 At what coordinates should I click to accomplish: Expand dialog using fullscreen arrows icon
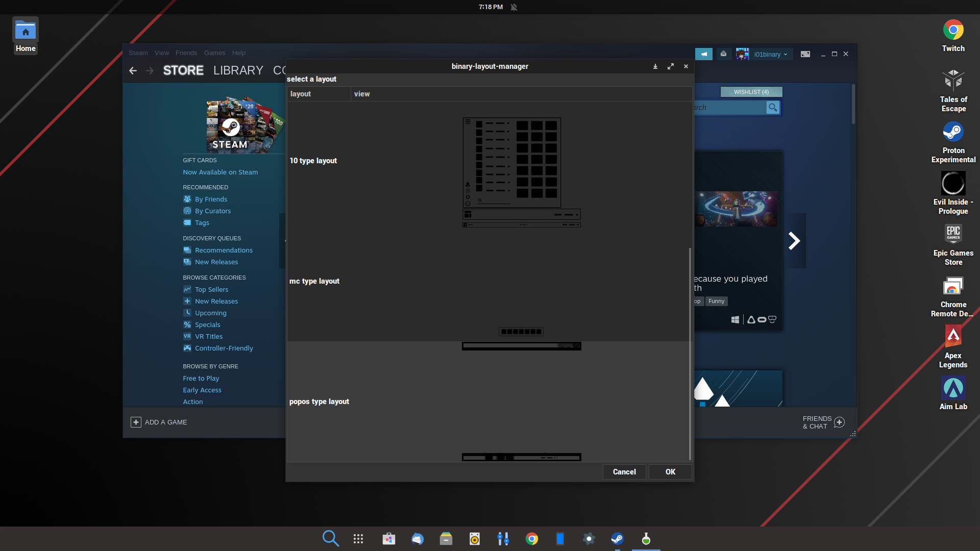(x=671, y=66)
